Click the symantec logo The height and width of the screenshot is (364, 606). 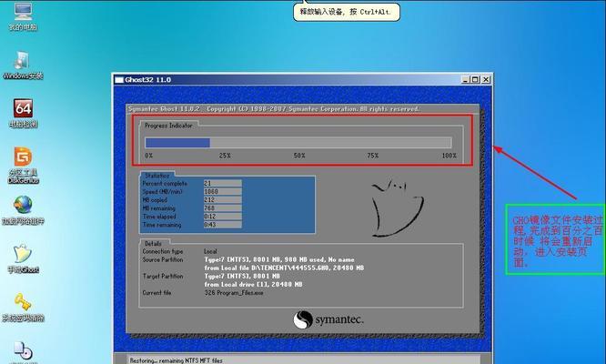click(328, 320)
